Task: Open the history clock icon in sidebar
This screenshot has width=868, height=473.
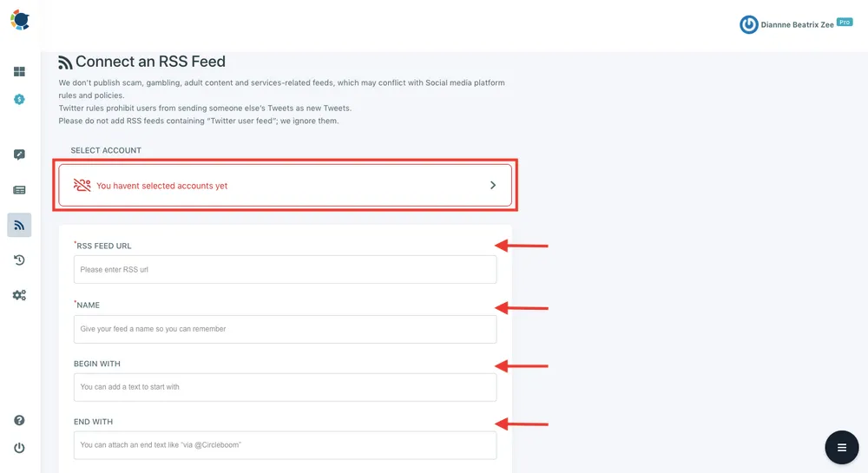Action: [19, 260]
